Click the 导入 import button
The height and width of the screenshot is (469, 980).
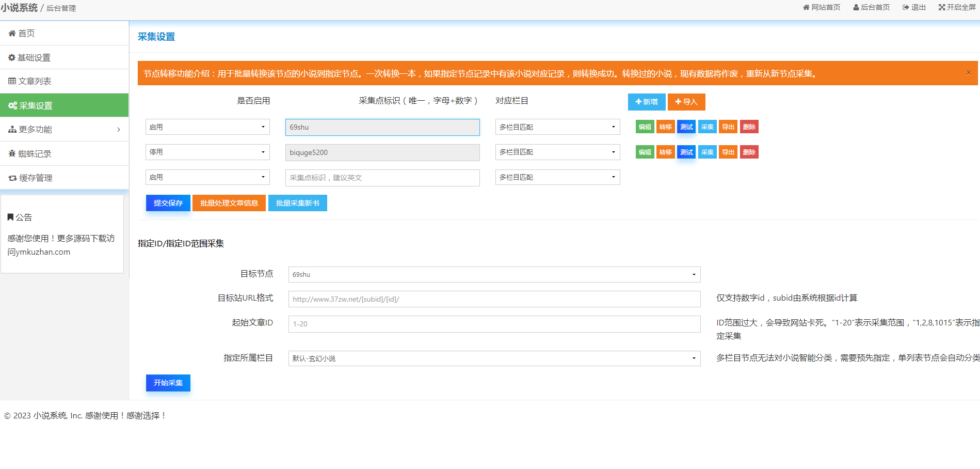pos(686,102)
